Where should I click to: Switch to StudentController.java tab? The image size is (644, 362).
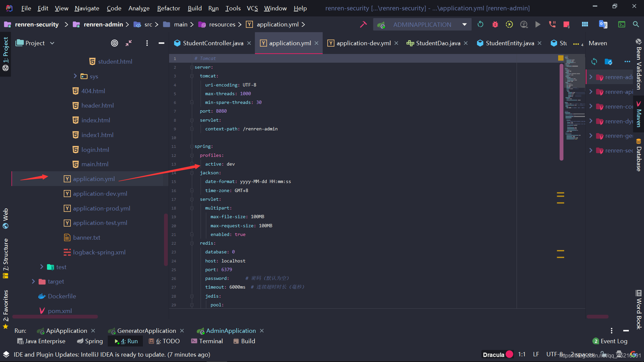212,43
